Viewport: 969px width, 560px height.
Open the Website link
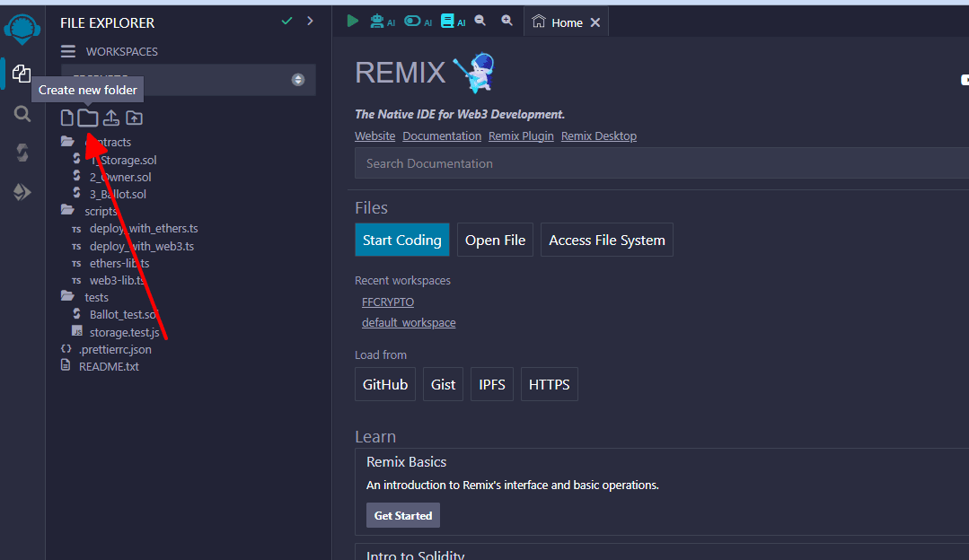point(375,136)
